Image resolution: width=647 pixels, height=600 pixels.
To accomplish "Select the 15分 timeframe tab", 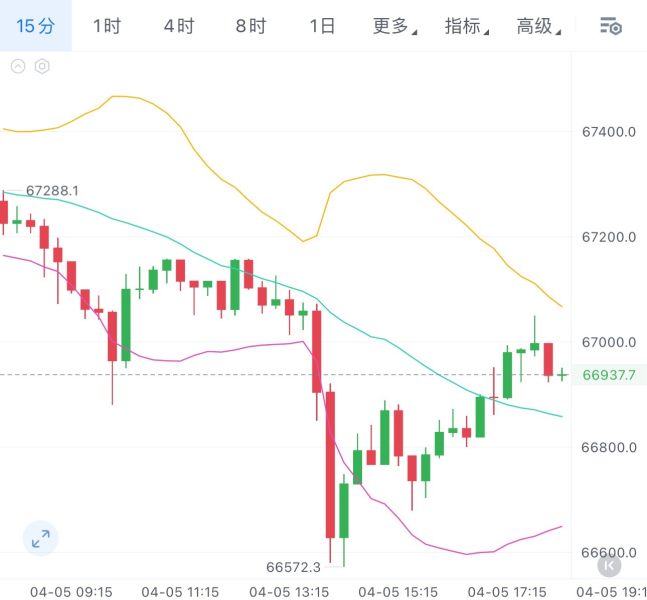I will click(35, 26).
